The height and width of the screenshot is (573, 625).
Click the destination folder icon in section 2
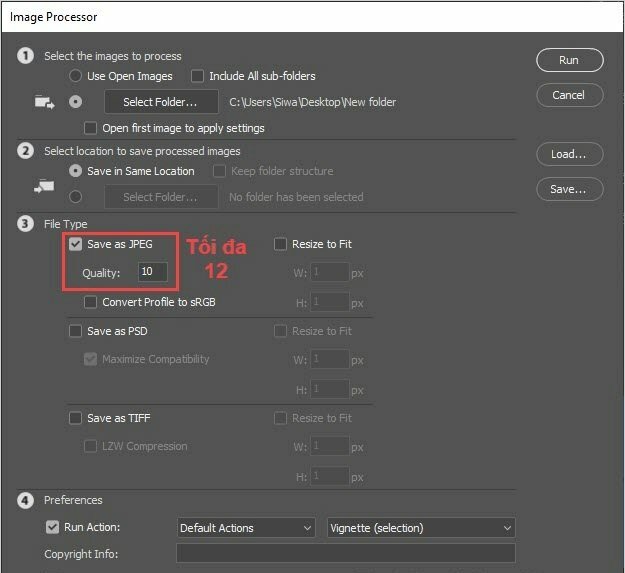point(44,186)
